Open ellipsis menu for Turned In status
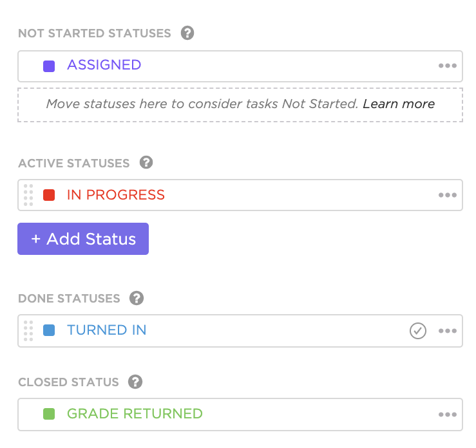 click(447, 331)
